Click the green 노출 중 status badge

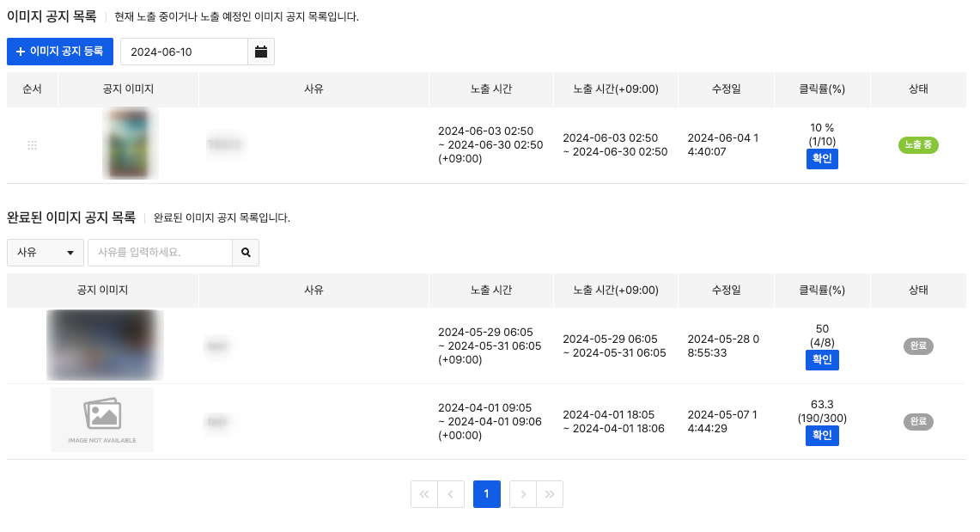[x=918, y=145]
